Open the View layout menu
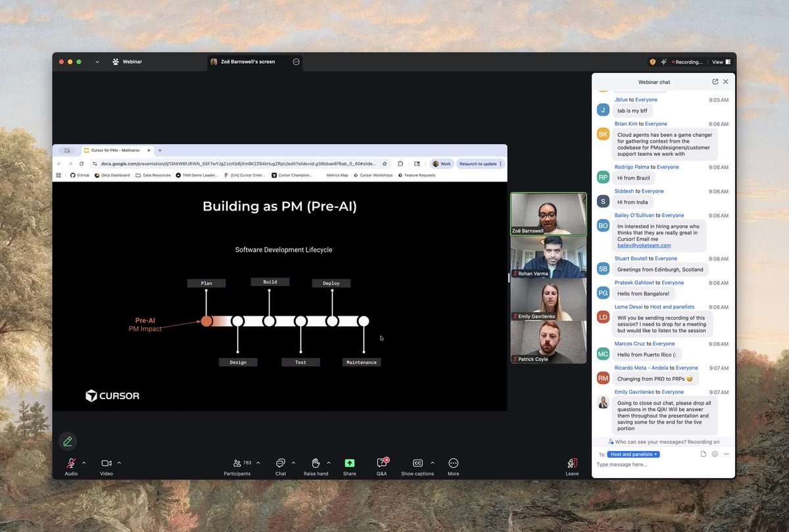The image size is (789, 532). (721, 62)
